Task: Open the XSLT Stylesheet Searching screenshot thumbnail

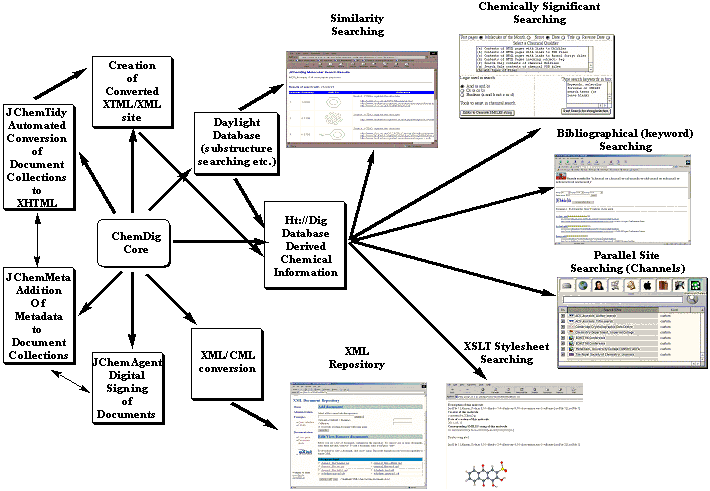Action: (514, 436)
